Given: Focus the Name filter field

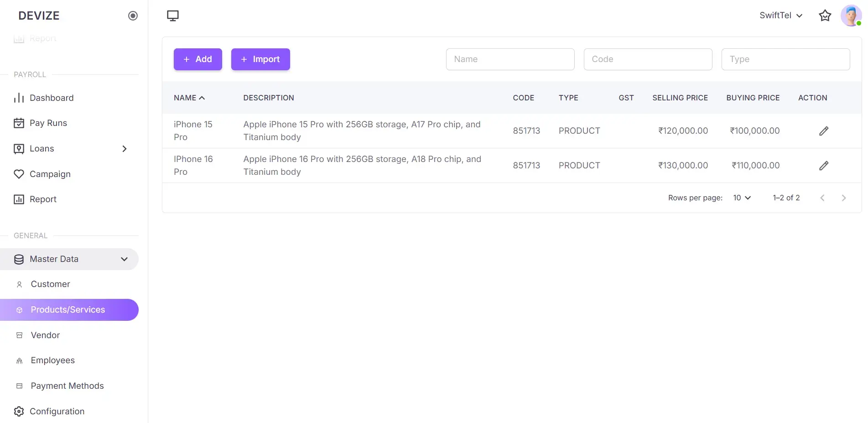Looking at the screenshot, I should (510, 59).
